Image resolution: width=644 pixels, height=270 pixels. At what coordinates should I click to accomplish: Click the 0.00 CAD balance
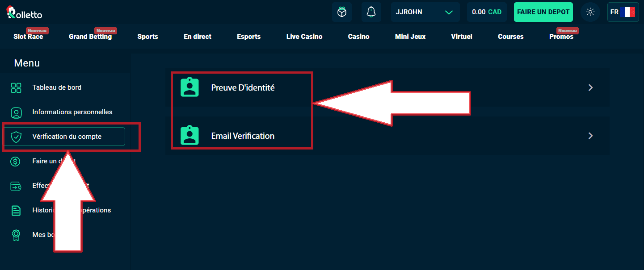(x=487, y=12)
